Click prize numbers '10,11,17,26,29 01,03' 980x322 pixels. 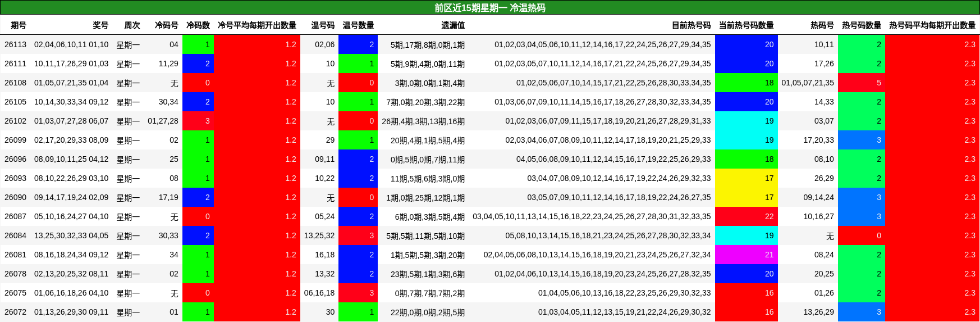(71, 64)
